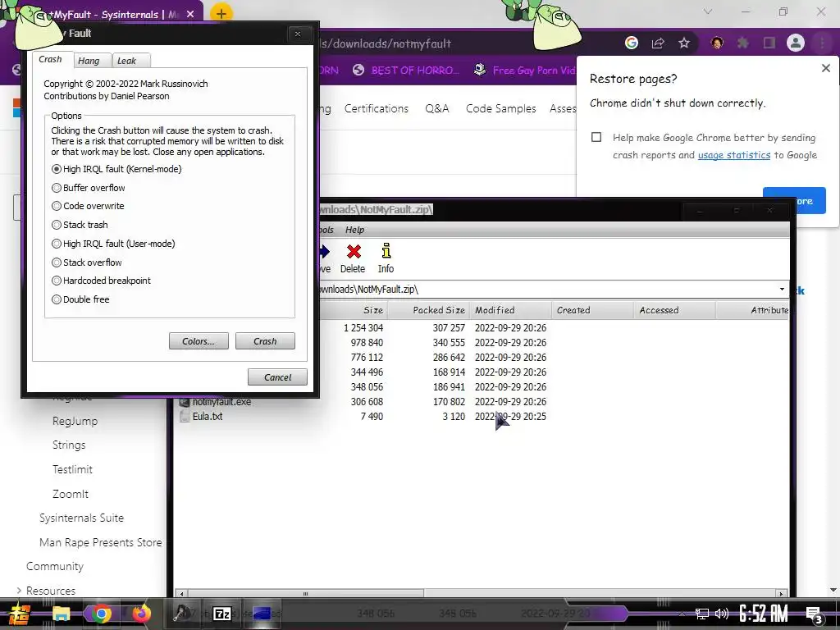Select High IRQL fault (User-mode) option
840x630 pixels.
pyautogui.click(x=57, y=243)
